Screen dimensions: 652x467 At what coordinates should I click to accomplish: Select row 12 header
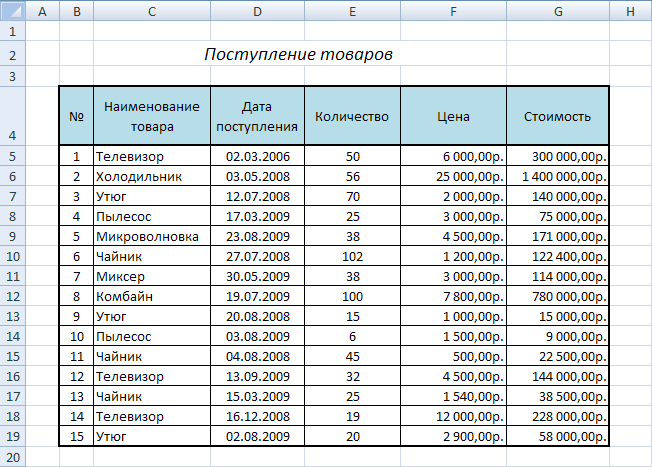[x=12, y=296]
